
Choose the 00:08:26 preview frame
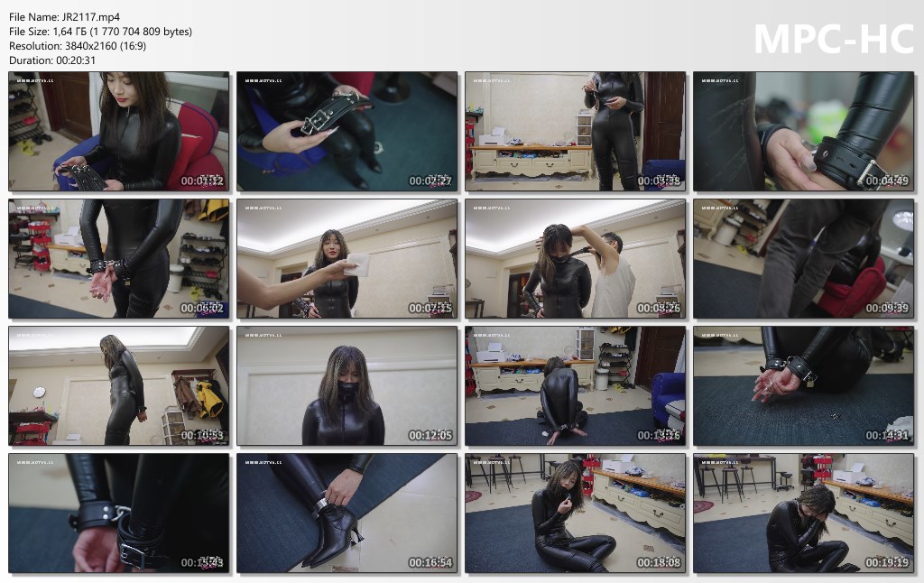tap(576, 259)
